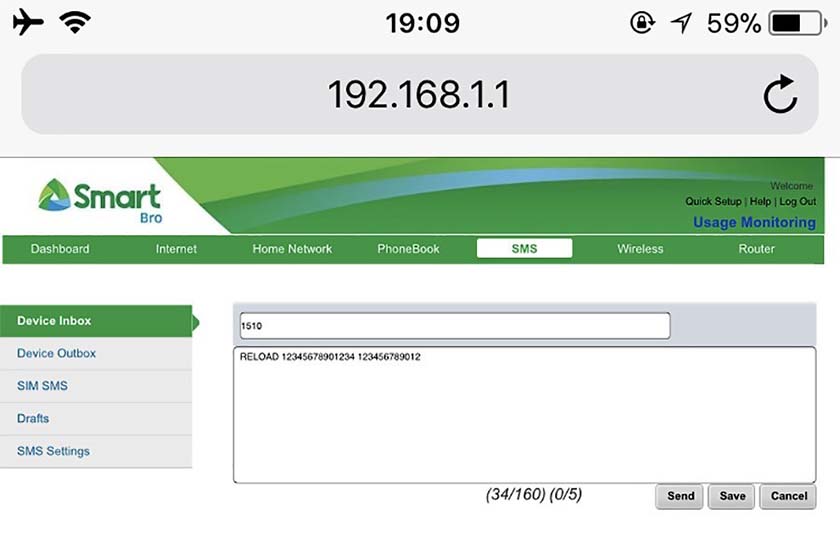Go to the Wireless tab

point(640,249)
